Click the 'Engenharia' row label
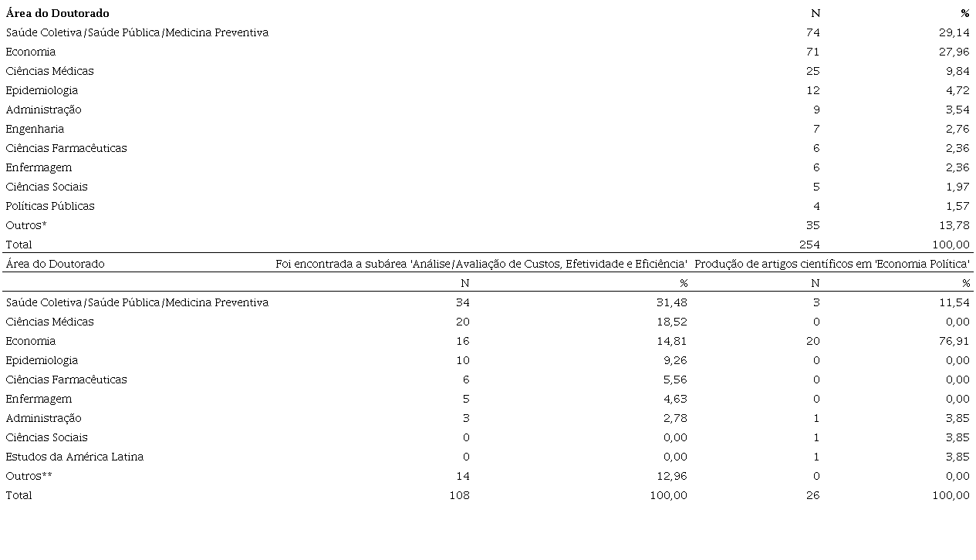 pyautogui.click(x=34, y=129)
